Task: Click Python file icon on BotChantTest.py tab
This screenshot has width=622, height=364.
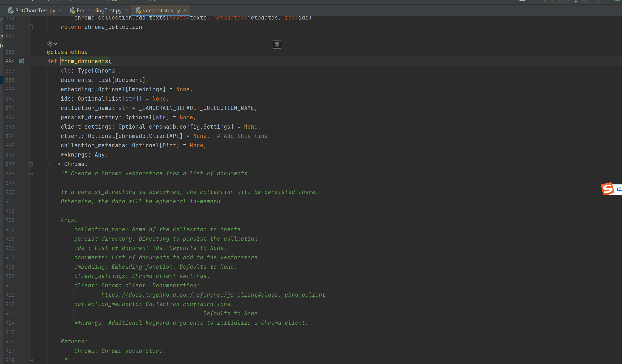Action: tap(11, 10)
